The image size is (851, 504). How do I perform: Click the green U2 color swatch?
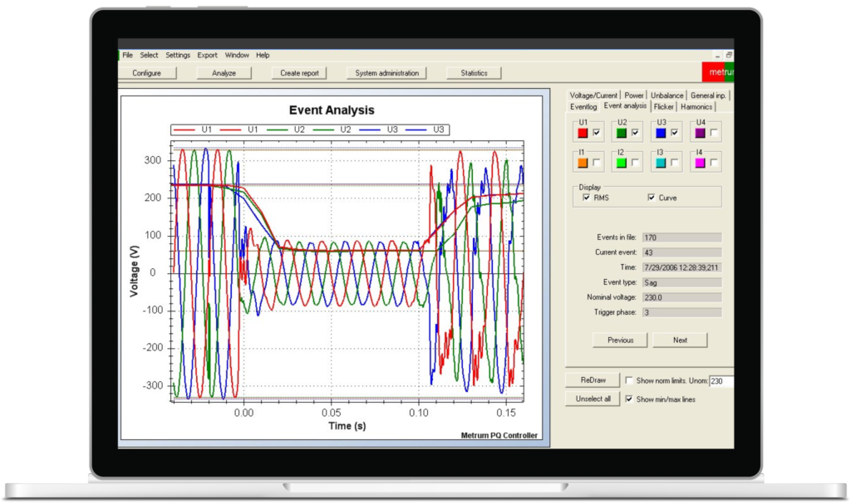point(622,133)
